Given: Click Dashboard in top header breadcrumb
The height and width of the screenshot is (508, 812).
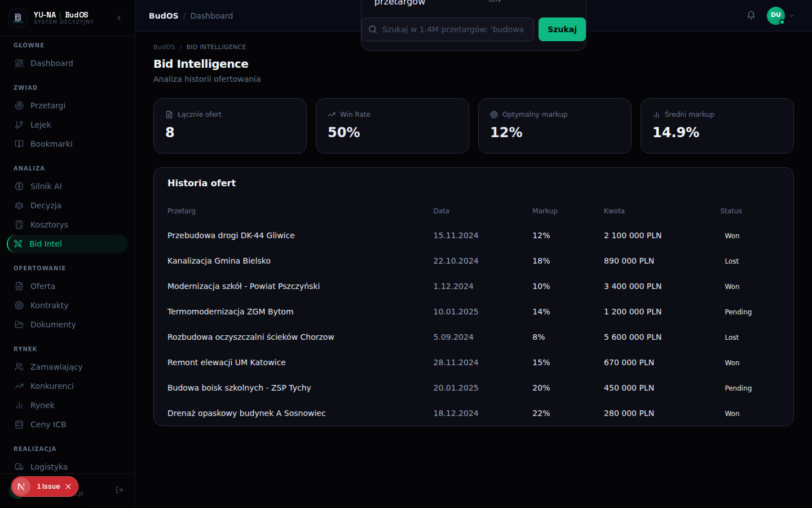Looking at the screenshot, I should [211, 16].
